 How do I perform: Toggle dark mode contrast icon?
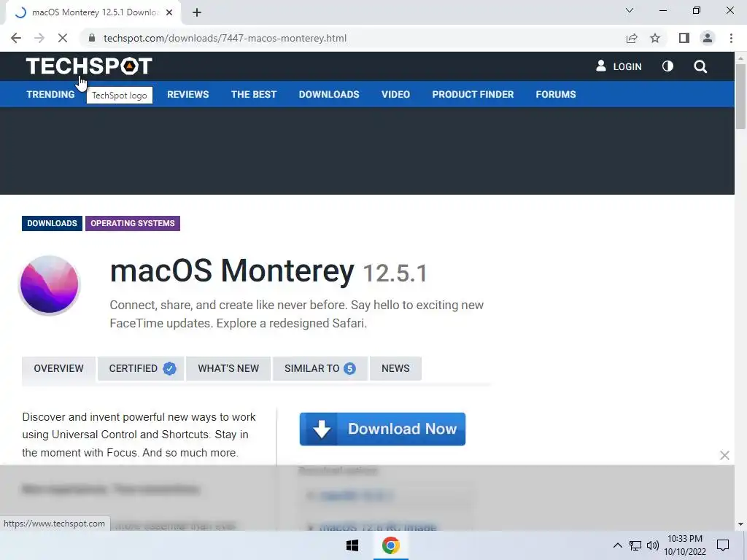667,66
